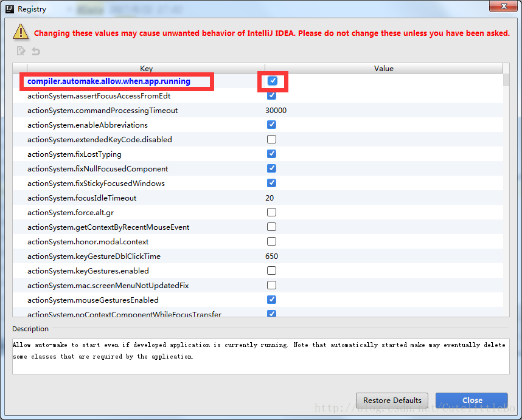Image resolution: width=522 pixels, height=420 pixels.
Task: Click the IntelliJ logo in the title bar
Action: (10, 9)
